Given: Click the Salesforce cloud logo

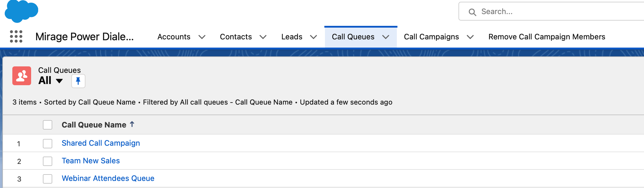Looking at the screenshot, I should click(x=21, y=11).
